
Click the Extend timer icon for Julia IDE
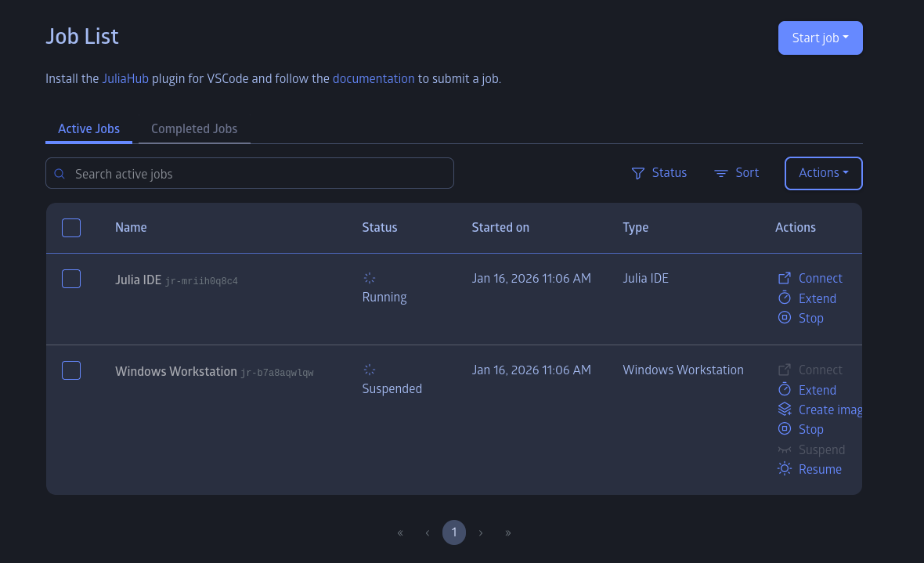click(x=784, y=298)
